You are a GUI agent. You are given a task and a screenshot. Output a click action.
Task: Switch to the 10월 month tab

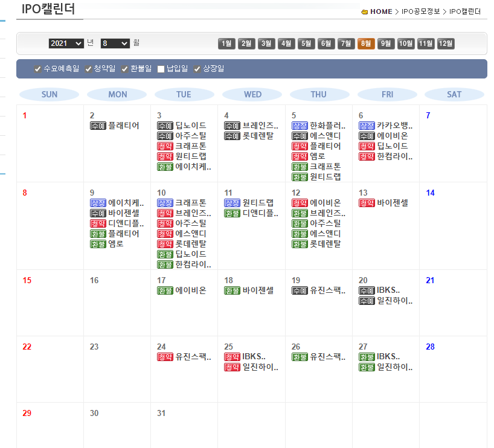[406, 43]
